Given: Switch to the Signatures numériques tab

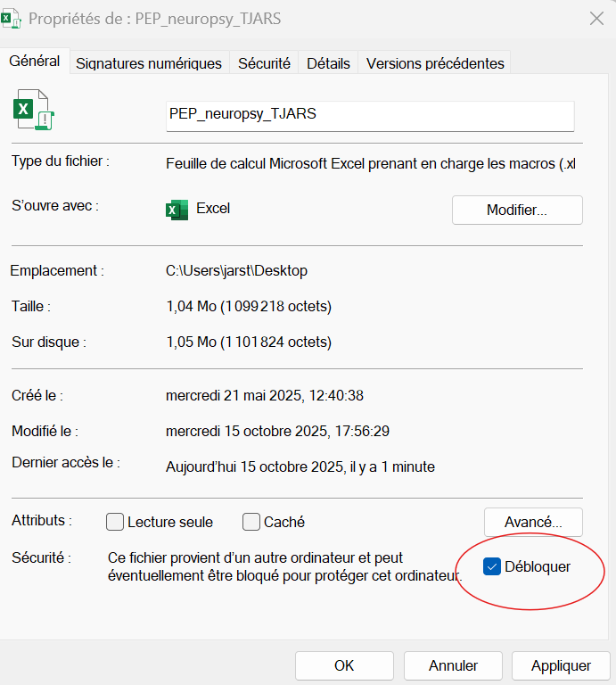Looking at the screenshot, I should (x=149, y=63).
